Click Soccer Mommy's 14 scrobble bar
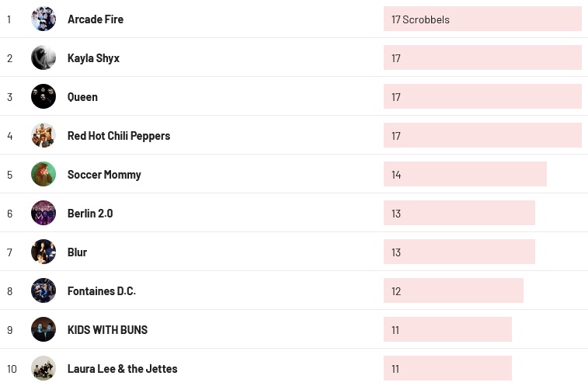This screenshot has width=588, height=386. 464,175
